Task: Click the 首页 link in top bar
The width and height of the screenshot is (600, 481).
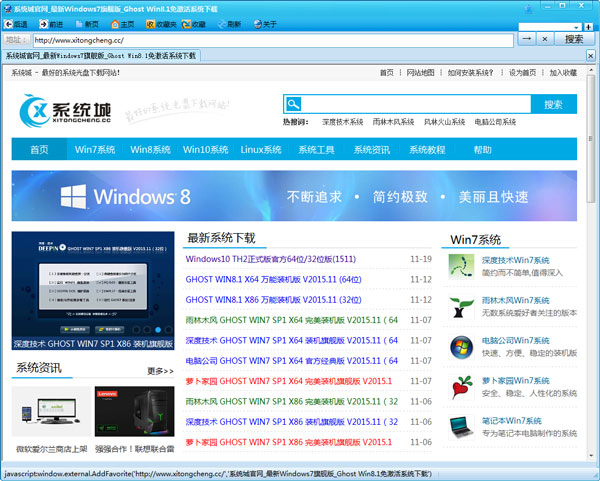Action: 386,73
